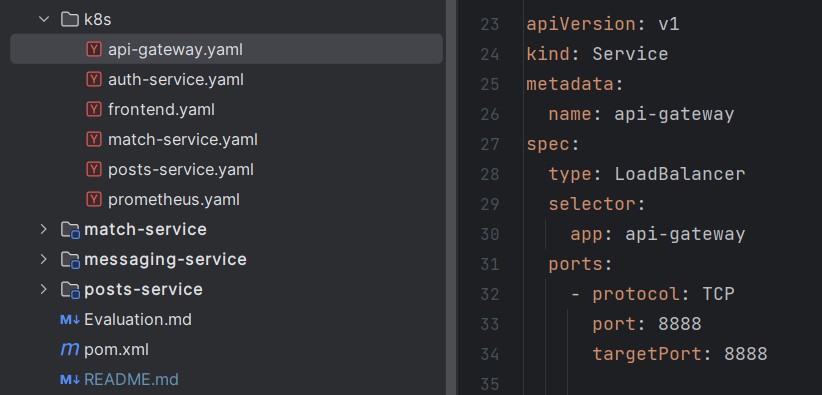Select the messaging-service module label
Viewport: 822px width, 395px height.
coord(165,260)
